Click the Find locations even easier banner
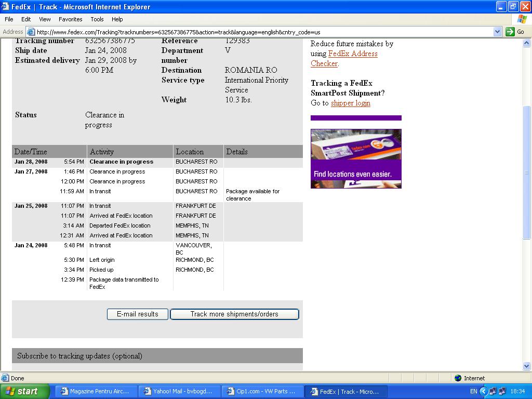532x399 pixels. 356,158
